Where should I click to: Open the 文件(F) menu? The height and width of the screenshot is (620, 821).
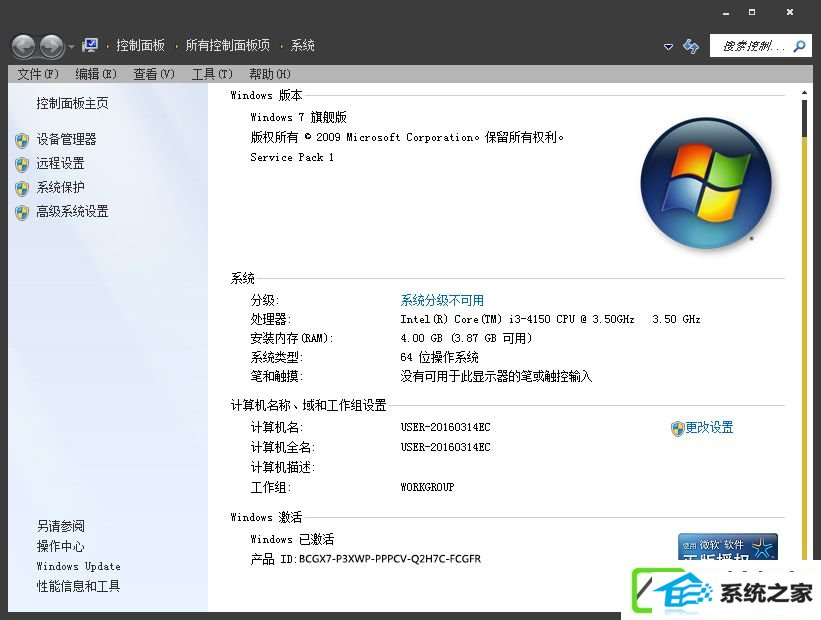38,74
